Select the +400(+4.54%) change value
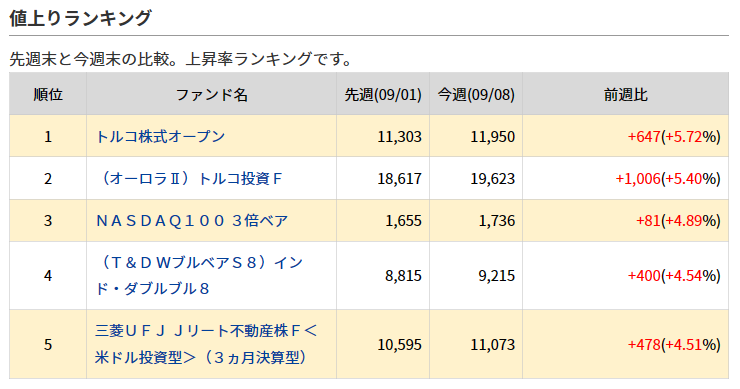The width and height of the screenshot is (740, 389). [674, 276]
